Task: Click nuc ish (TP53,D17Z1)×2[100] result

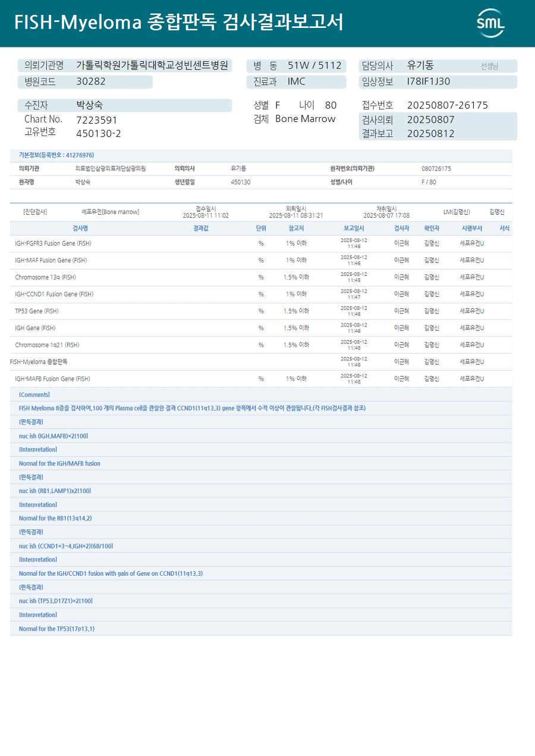Action: click(56, 601)
